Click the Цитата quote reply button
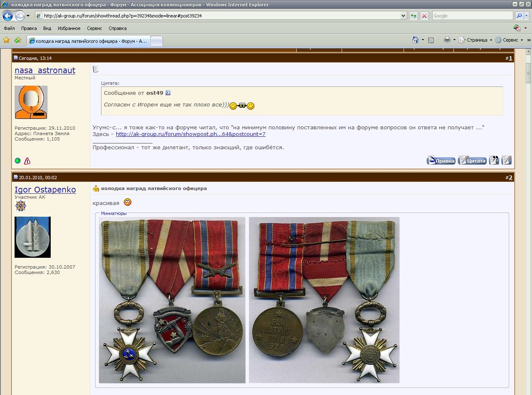Screen dimensions: 532x395 click(x=472, y=160)
